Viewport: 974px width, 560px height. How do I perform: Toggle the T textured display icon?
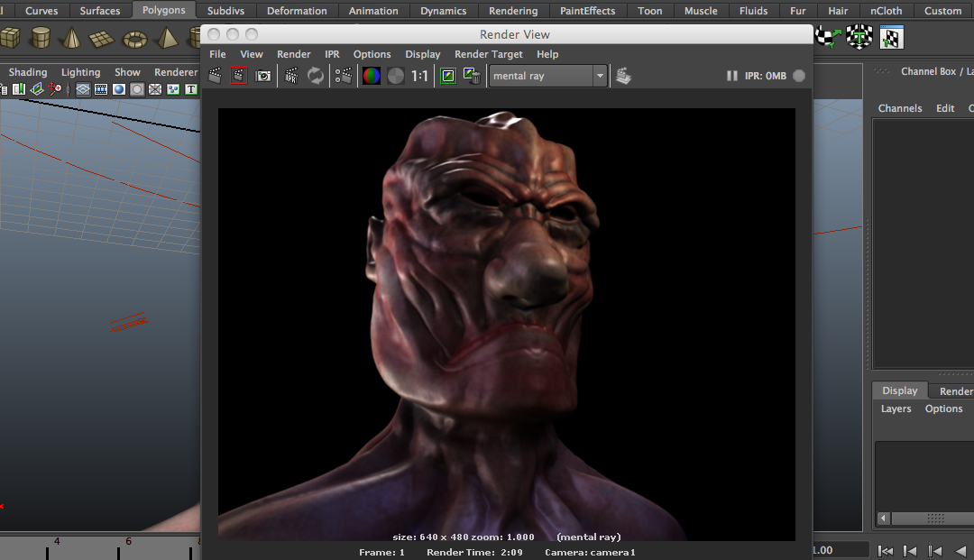pyautogui.click(x=191, y=89)
